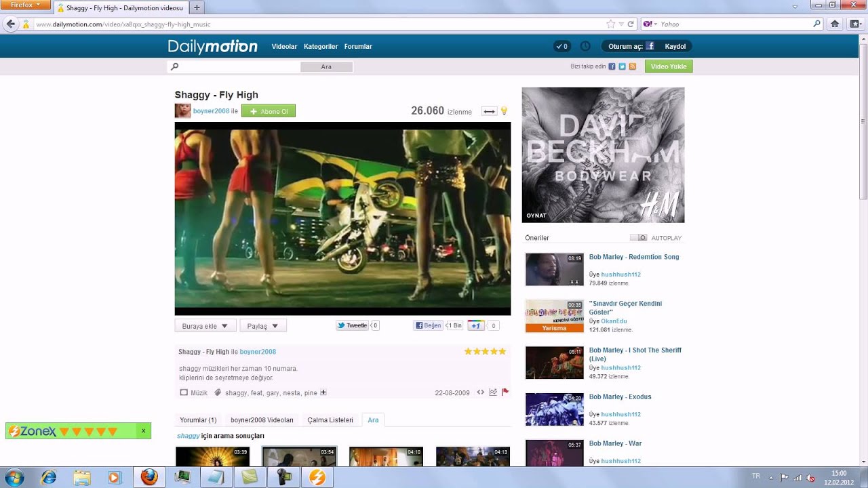
Task: Follow Dailymotion on Twitter icon
Action: (622, 66)
